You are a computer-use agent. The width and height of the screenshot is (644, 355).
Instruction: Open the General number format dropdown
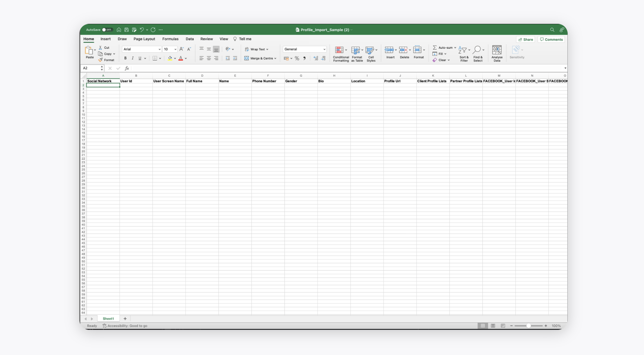pos(324,49)
